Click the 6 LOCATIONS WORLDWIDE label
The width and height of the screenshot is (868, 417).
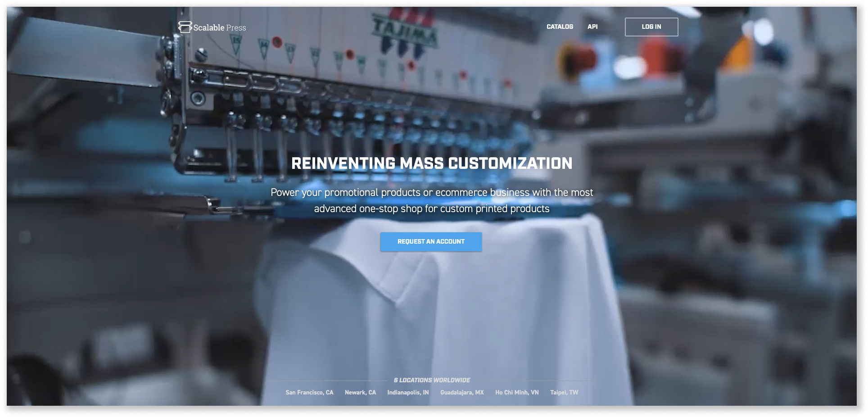click(432, 380)
